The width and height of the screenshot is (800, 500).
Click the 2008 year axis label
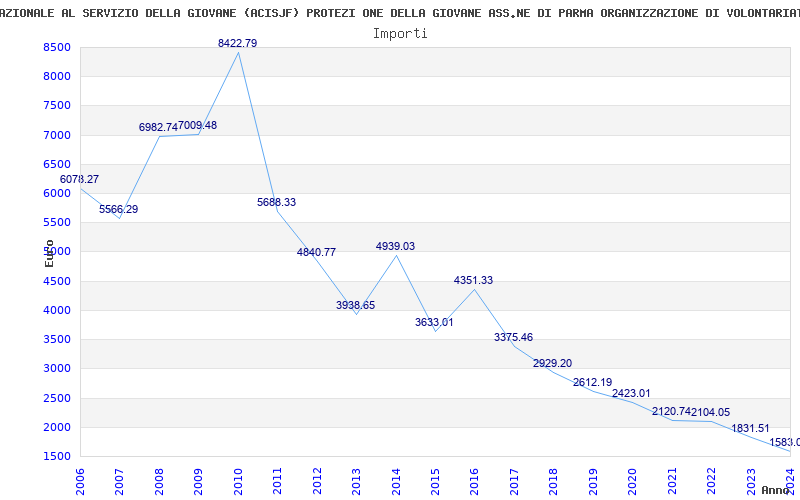(x=159, y=482)
